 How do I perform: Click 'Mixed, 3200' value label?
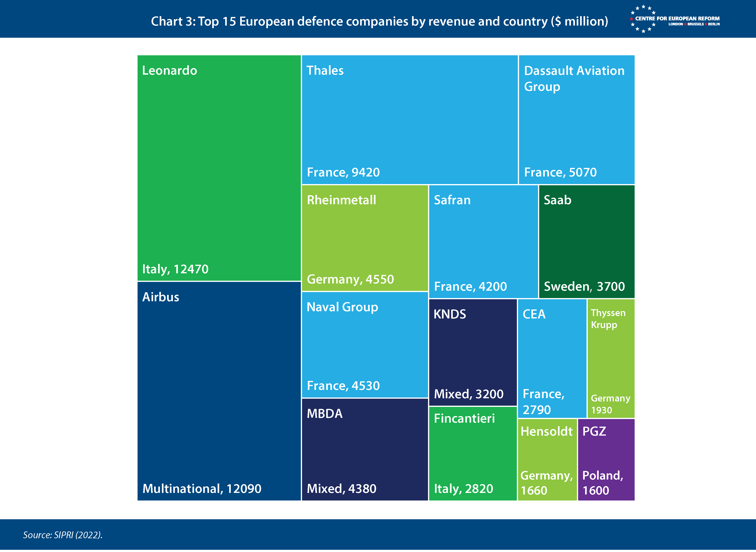click(x=469, y=394)
